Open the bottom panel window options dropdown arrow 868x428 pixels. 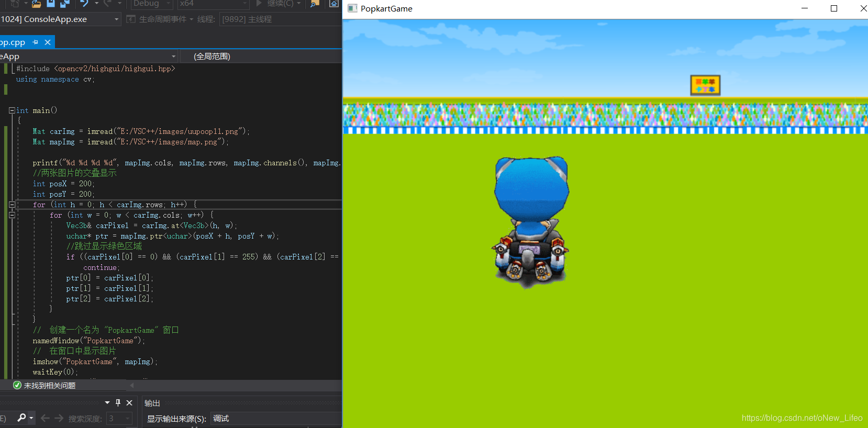[107, 403]
